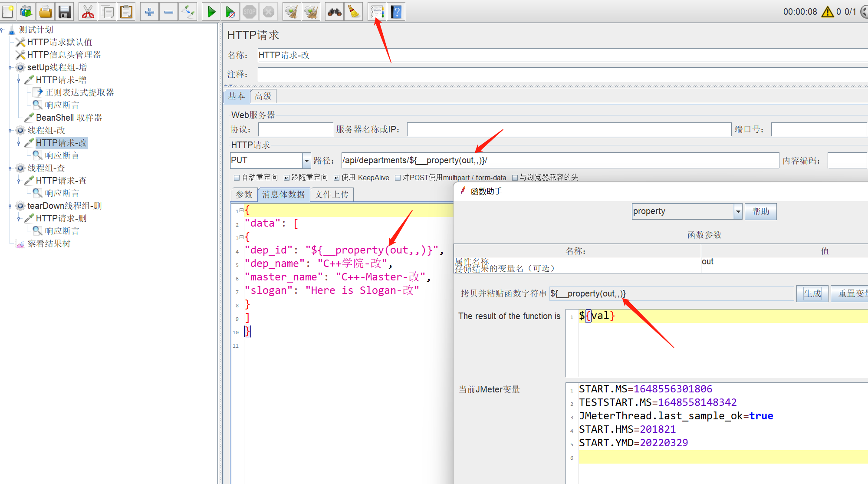The image size is (868, 484).
Task: Click the Clear all double-broom icon
Action: pyautogui.click(x=311, y=12)
